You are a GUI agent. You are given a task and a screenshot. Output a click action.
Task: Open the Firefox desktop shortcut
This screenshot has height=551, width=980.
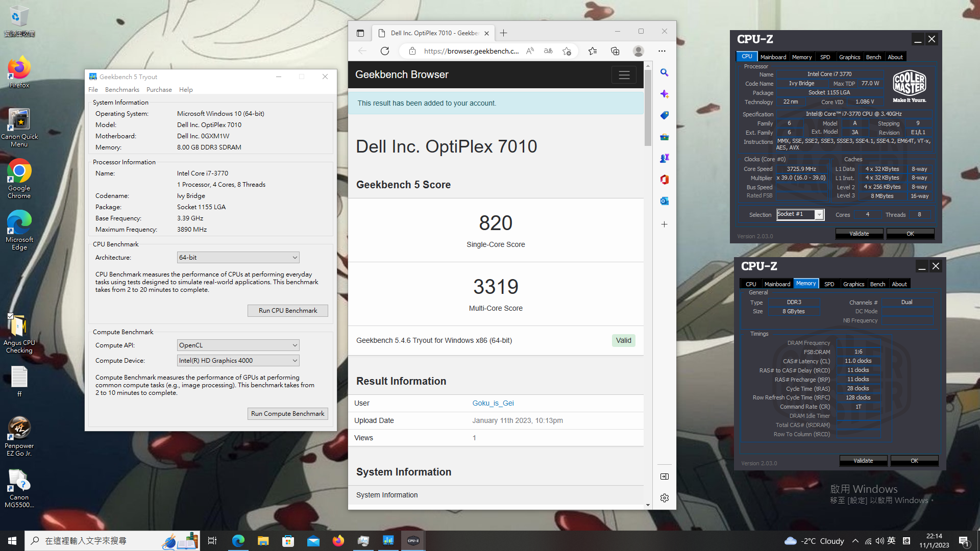(x=19, y=72)
